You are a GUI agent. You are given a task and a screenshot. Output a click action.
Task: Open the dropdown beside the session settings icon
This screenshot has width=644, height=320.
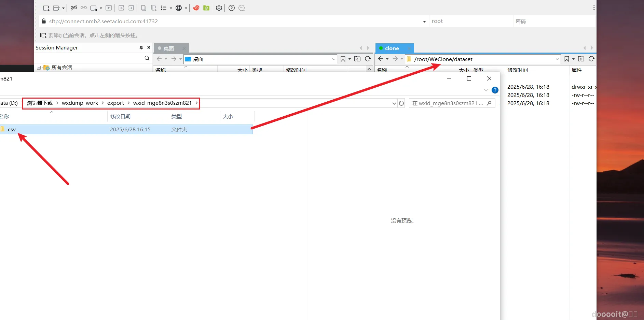101,8
